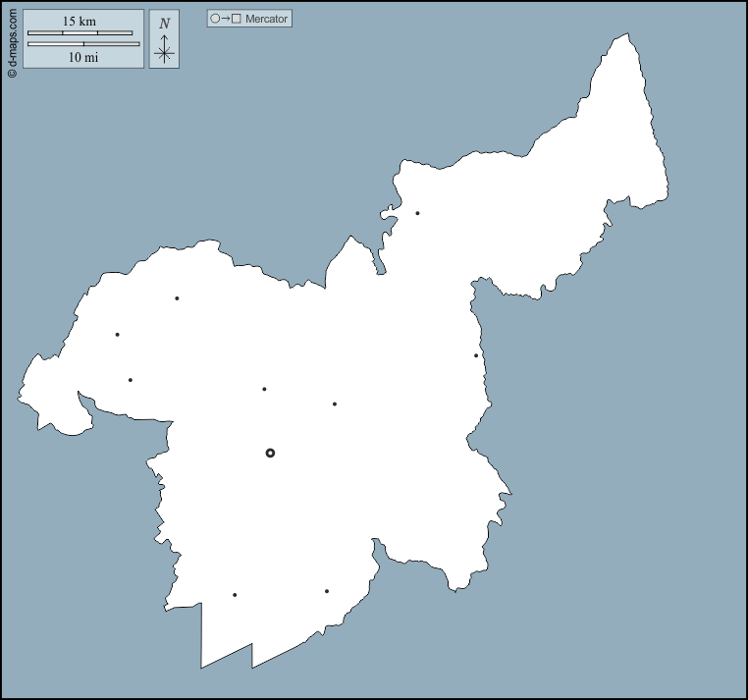This screenshot has width=748, height=700.
Task: Click the easternmost city dot
Action: pos(476,355)
